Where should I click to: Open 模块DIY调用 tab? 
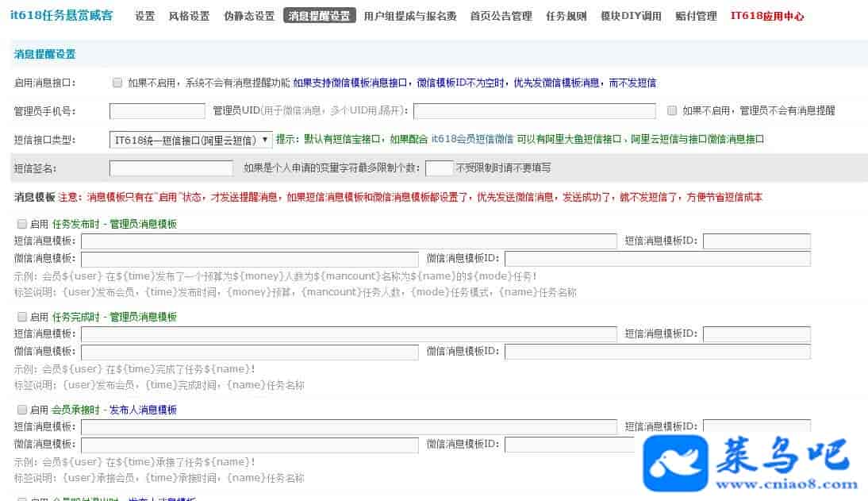[x=631, y=16]
